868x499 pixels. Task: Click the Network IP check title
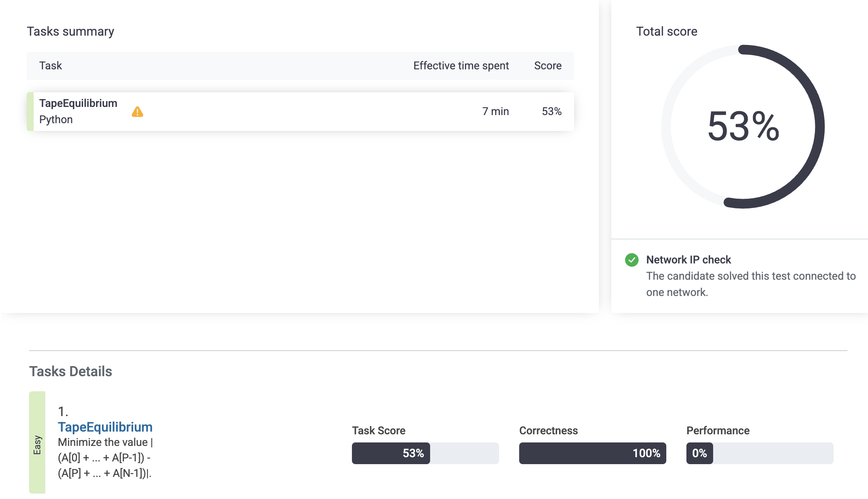tap(688, 260)
